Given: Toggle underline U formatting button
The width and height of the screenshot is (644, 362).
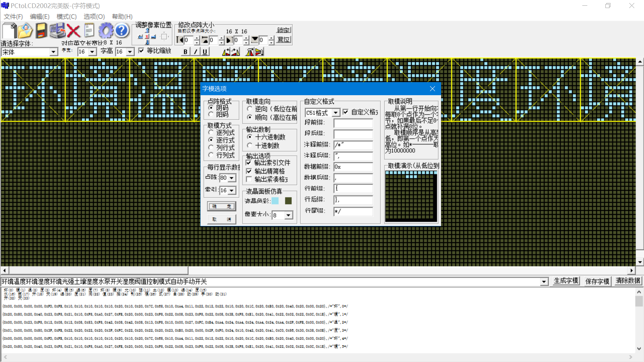Looking at the screenshot, I should coord(205,52).
